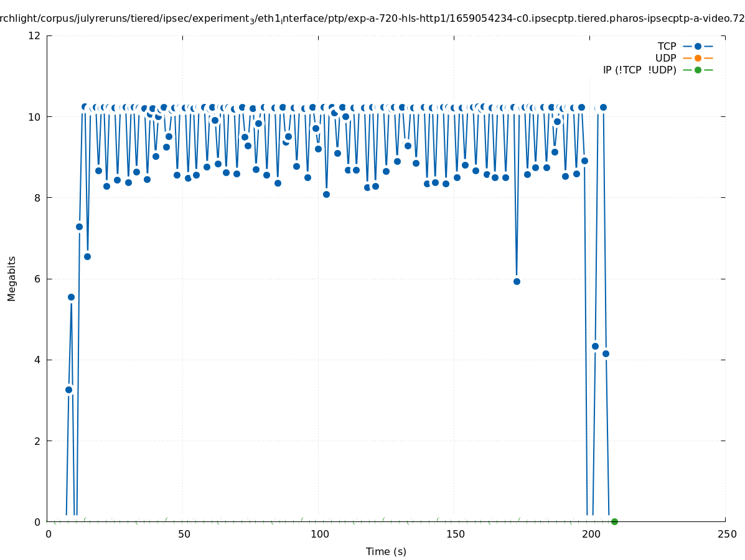Click the TCP dip point near 6 Megabits
Screen dimensions: 745x560
tap(517, 281)
